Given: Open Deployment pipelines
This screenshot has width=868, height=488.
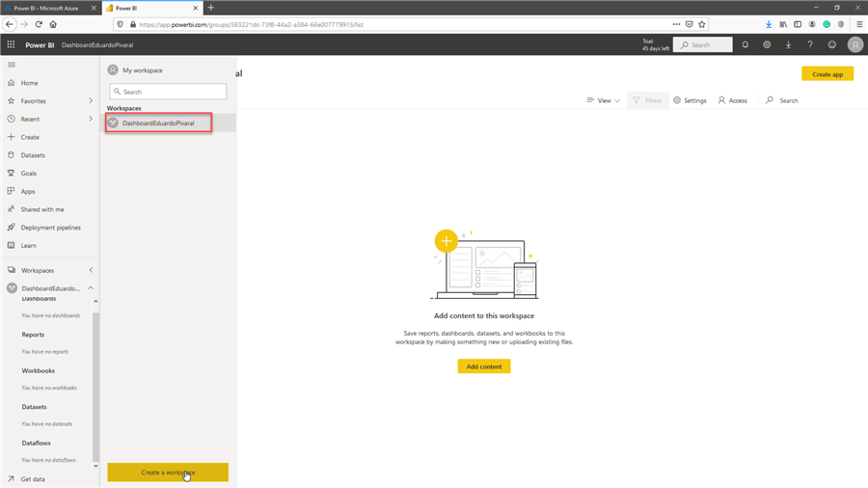Looking at the screenshot, I should point(50,228).
